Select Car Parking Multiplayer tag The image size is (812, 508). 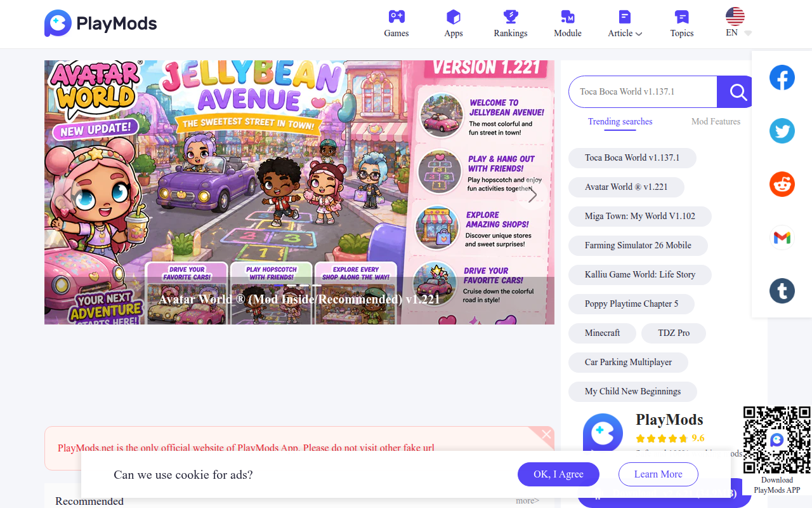(629, 362)
